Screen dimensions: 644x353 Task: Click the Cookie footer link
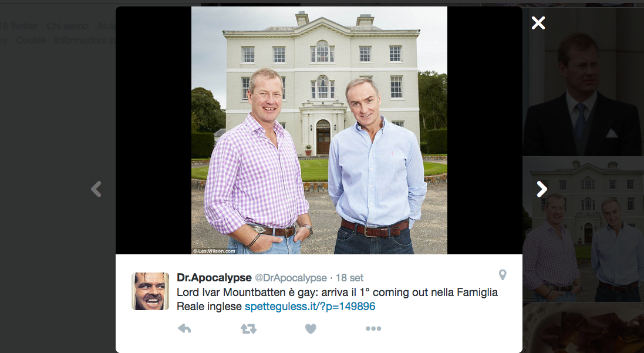click(31, 41)
